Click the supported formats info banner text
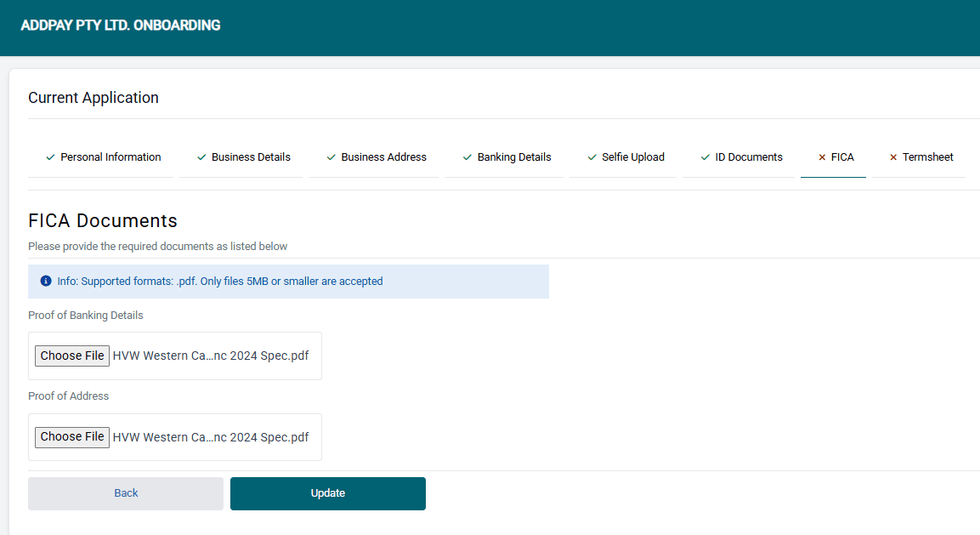The image size is (980, 535). (220, 281)
